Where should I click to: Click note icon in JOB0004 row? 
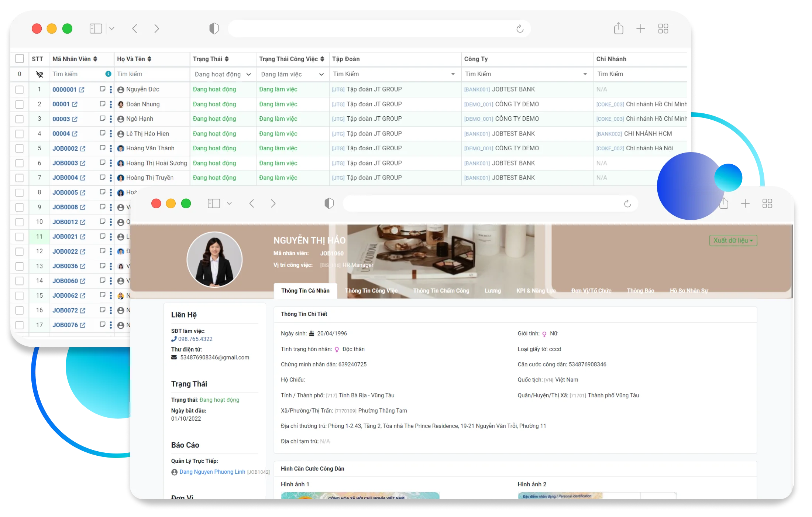click(x=103, y=178)
